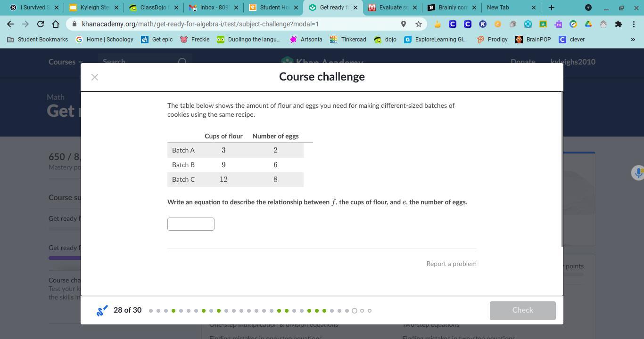Viewport: 644px width, 339px height.
Task: Click the browser address bar URL
Action: (200, 24)
